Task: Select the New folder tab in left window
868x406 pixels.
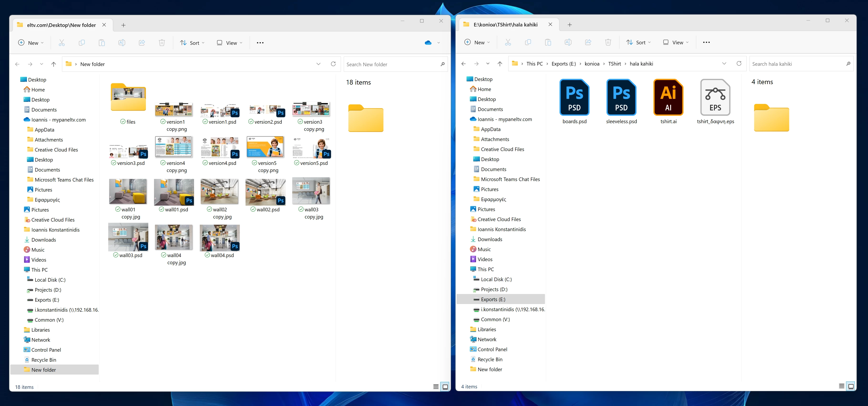Action: point(61,25)
